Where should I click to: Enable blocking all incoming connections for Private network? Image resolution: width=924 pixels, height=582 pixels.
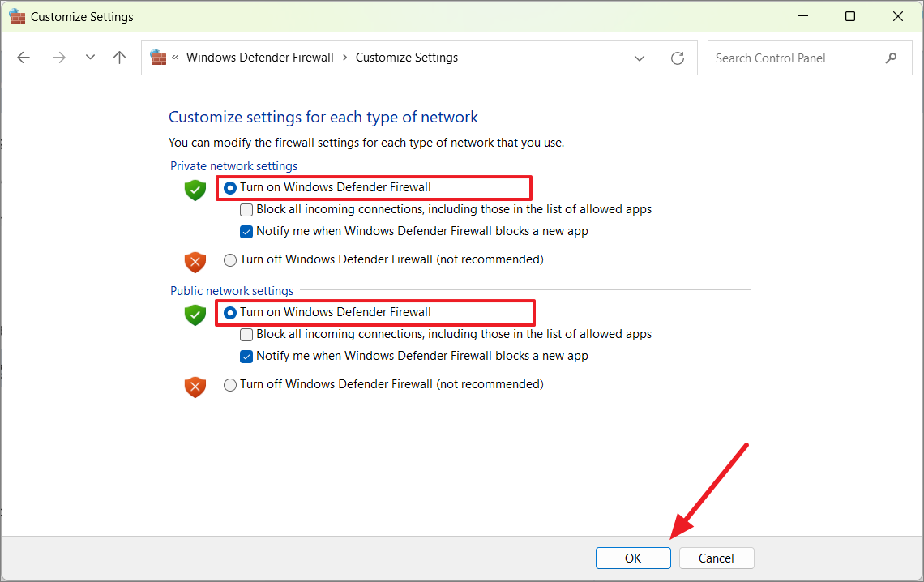coord(246,209)
